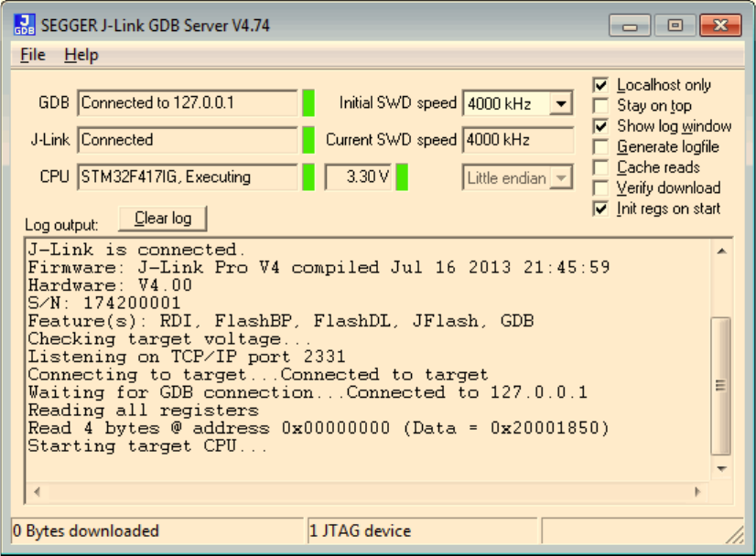Click the green J-Link status indicator
The width and height of the screenshot is (756, 556).
coord(308,140)
